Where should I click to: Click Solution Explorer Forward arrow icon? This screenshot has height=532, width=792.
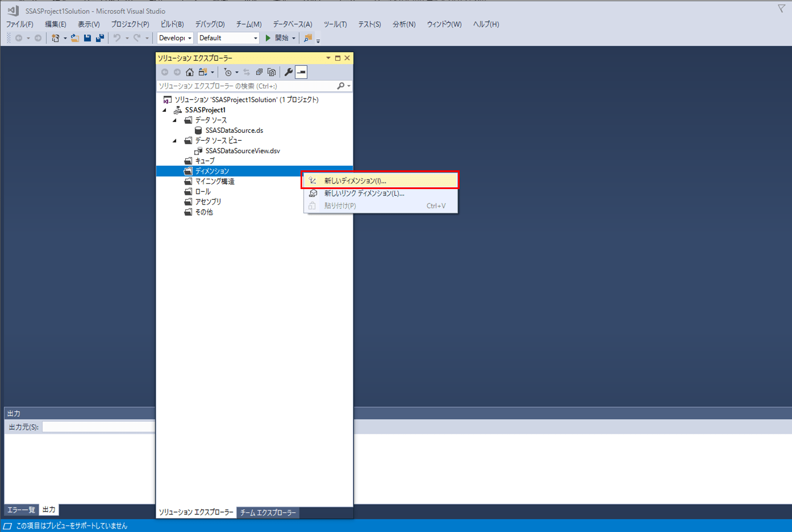point(177,72)
